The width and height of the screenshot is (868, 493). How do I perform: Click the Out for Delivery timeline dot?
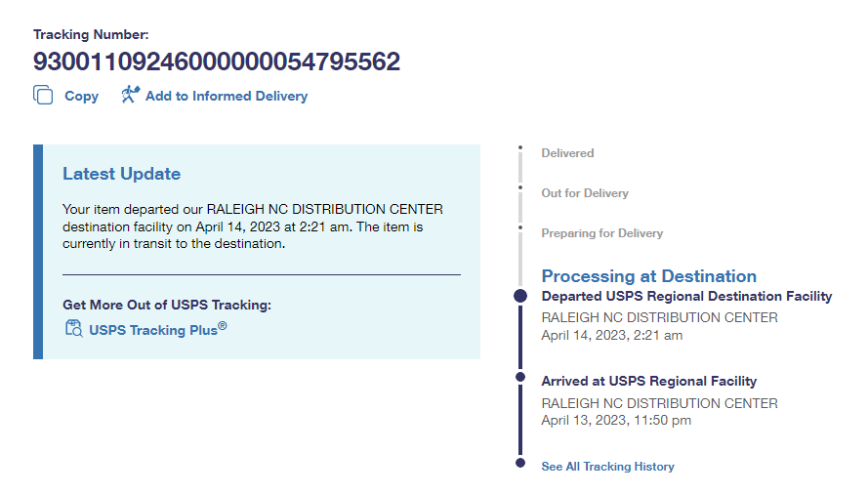pyautogui.click(x=520, y=188)
